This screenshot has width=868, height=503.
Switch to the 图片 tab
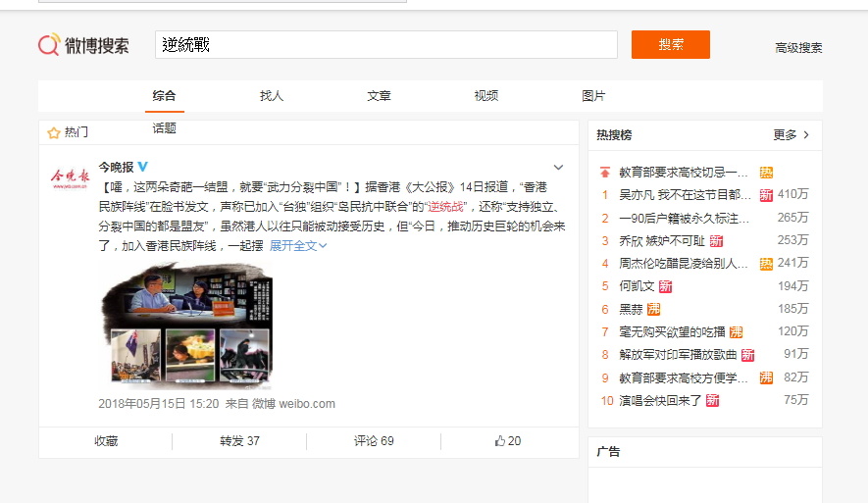pyautogui.click(x=593, y=96)
